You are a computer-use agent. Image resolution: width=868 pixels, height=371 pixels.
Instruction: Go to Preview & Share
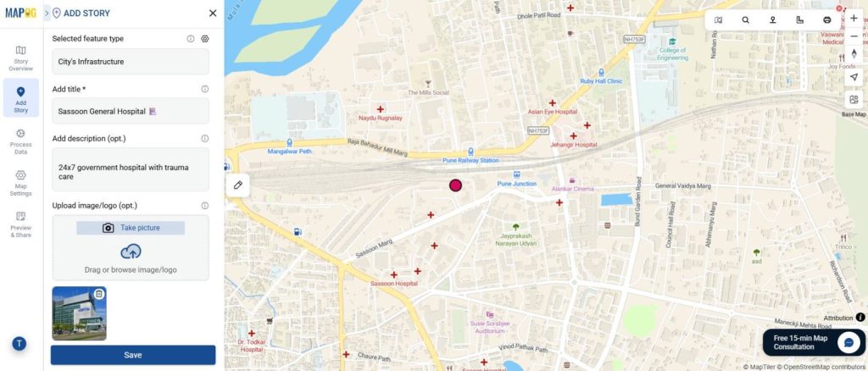20,224
